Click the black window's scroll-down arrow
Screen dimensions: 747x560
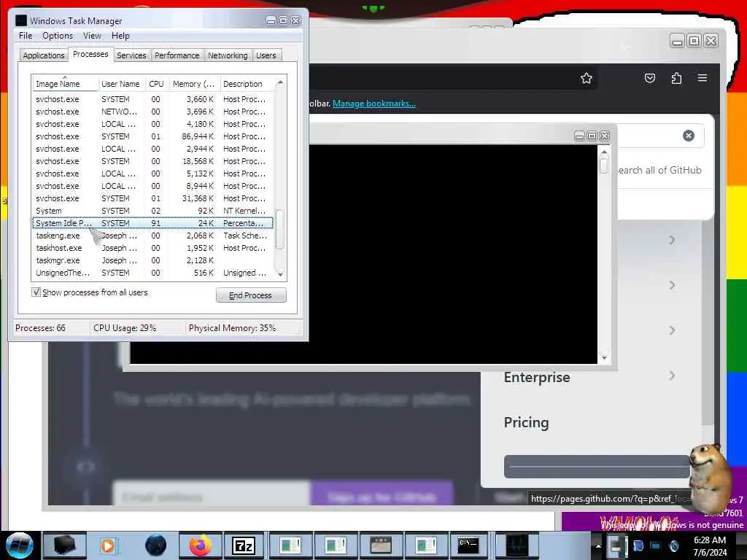pyautogui.click(x=604, y=357)
